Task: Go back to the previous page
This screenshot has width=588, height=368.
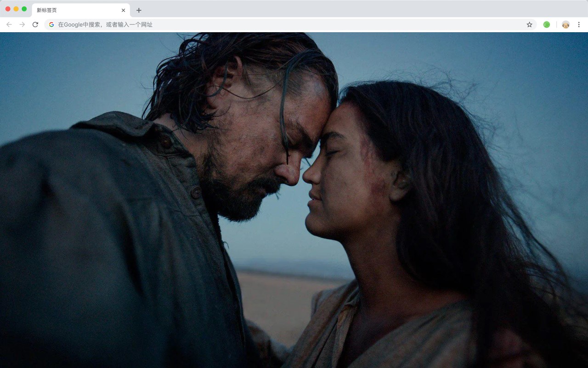Action: [9, 24]
